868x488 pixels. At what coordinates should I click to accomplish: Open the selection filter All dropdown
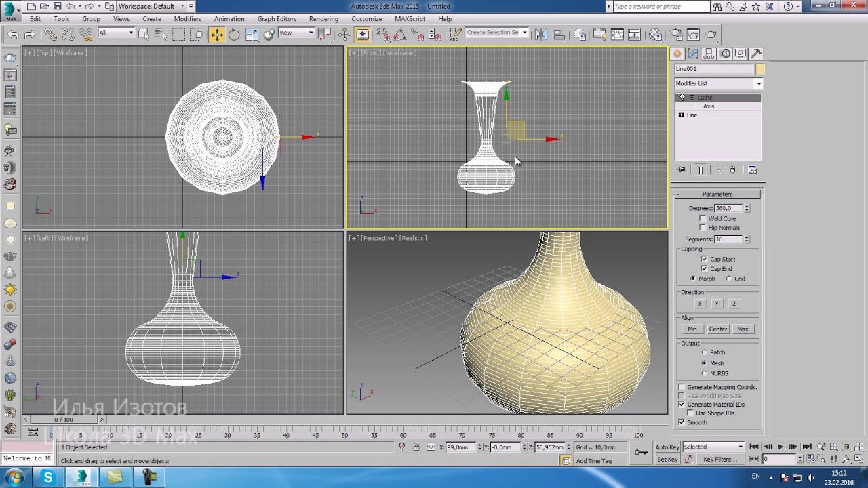(x=116, y=33)
